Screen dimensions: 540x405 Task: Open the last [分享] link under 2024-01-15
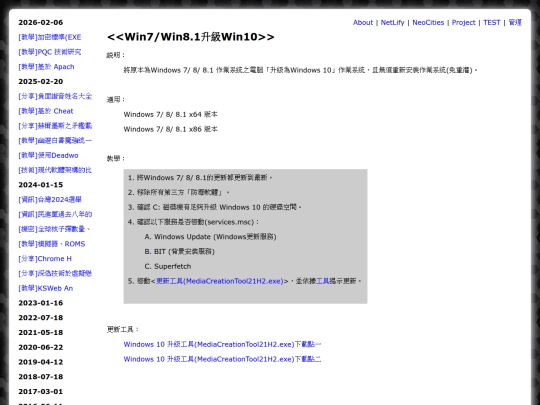click(55, 273)
